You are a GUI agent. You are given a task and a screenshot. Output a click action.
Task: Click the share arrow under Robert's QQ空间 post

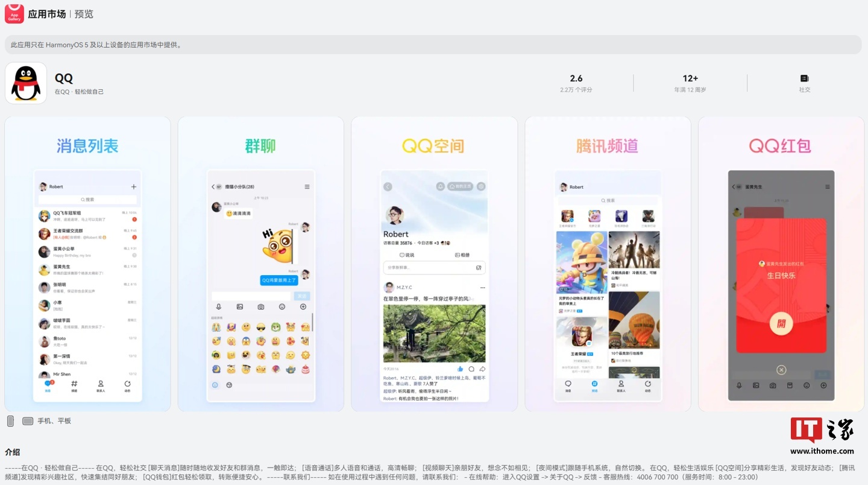coord(483,369)
